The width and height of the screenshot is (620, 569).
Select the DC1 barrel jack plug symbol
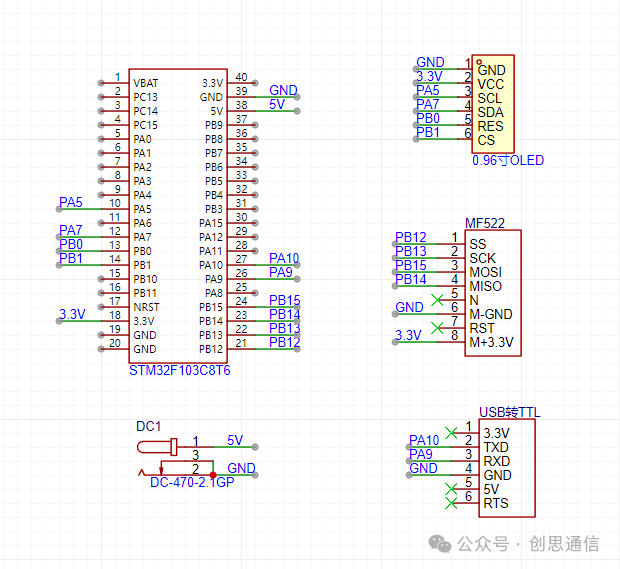coord(157,447)
